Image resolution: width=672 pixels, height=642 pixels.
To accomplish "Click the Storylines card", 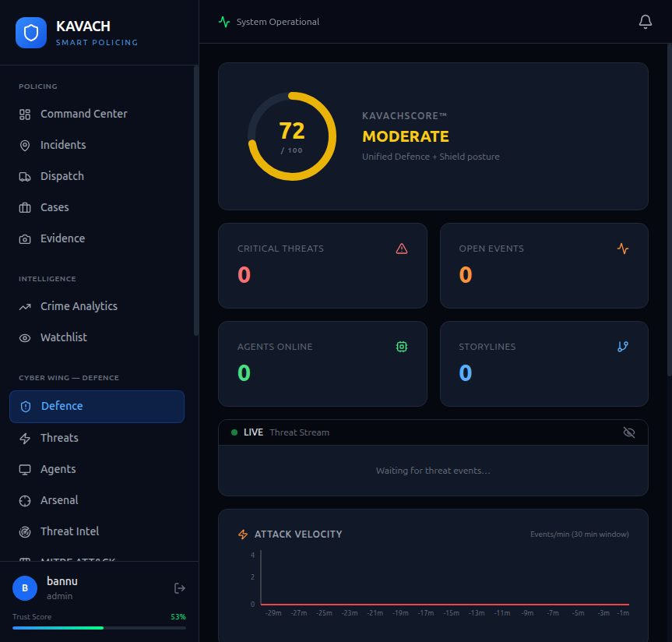I will coord(544,364).
